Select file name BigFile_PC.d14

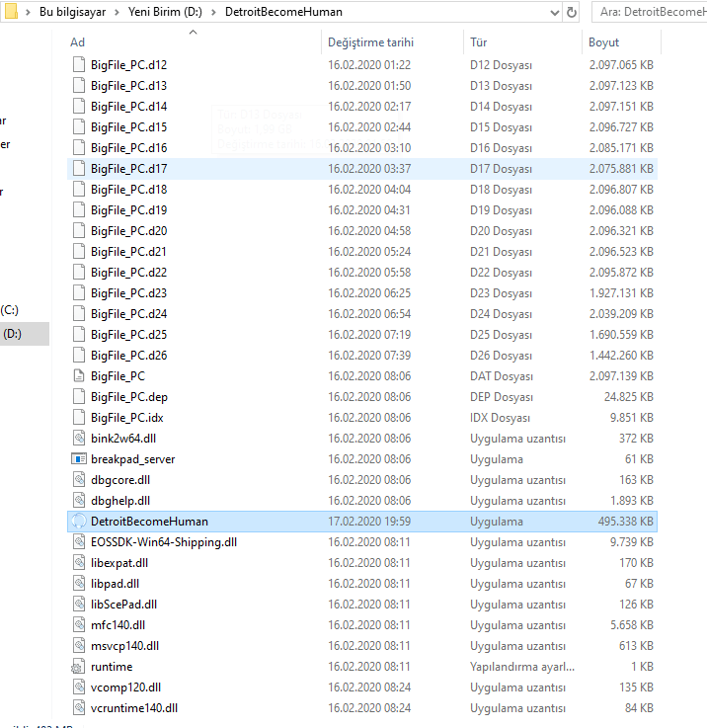(128, 107)
